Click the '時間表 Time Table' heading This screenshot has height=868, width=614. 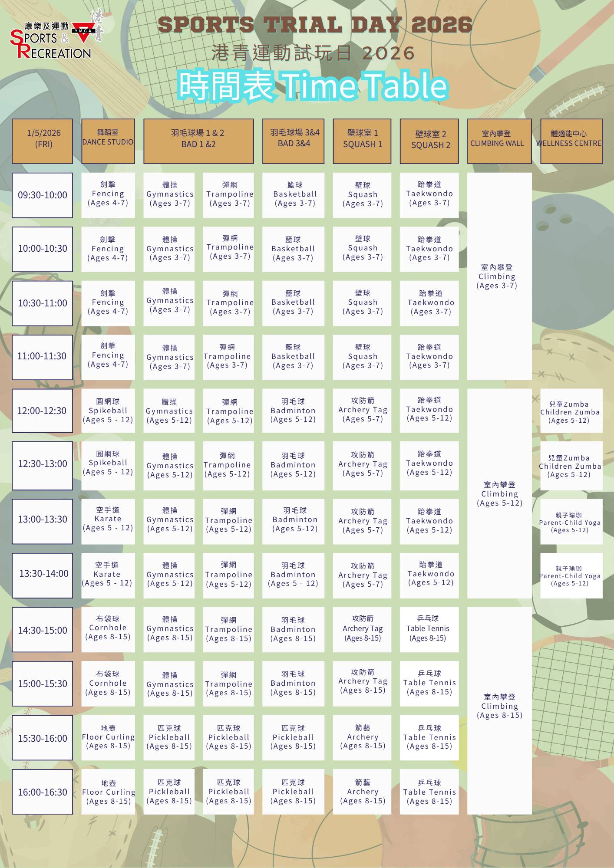pos(313,85)
